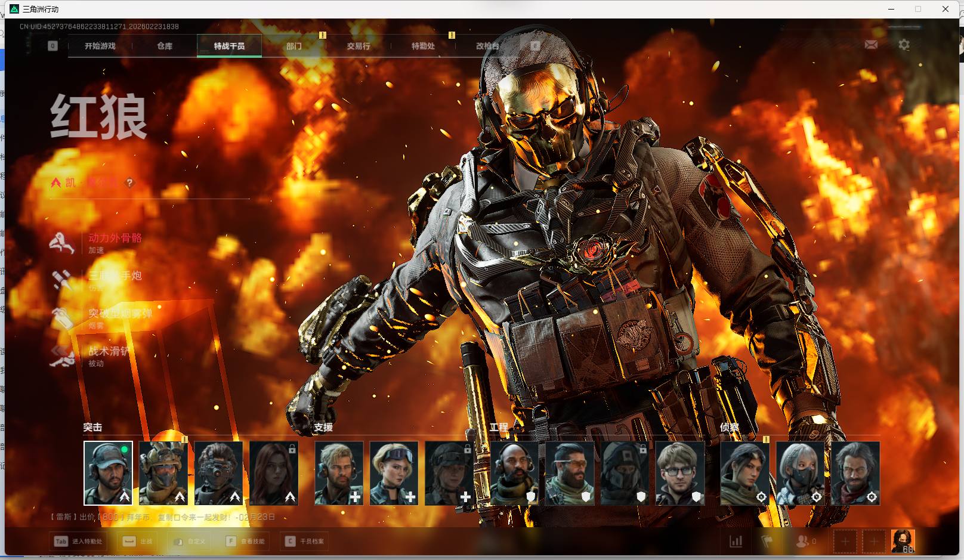Click the 侦察 category label
Image resolution: width=964 pixels, height=560 pixels.
pyautogui.click(x=730, y=427)
